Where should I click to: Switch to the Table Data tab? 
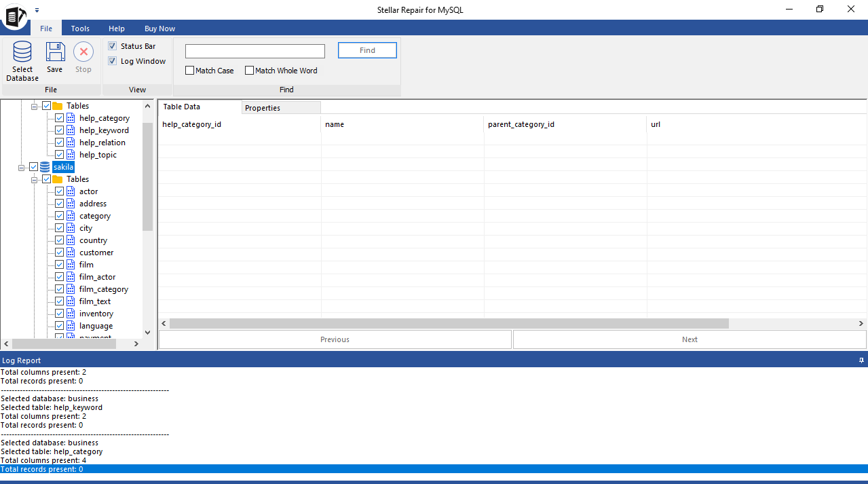click(200, 107)
